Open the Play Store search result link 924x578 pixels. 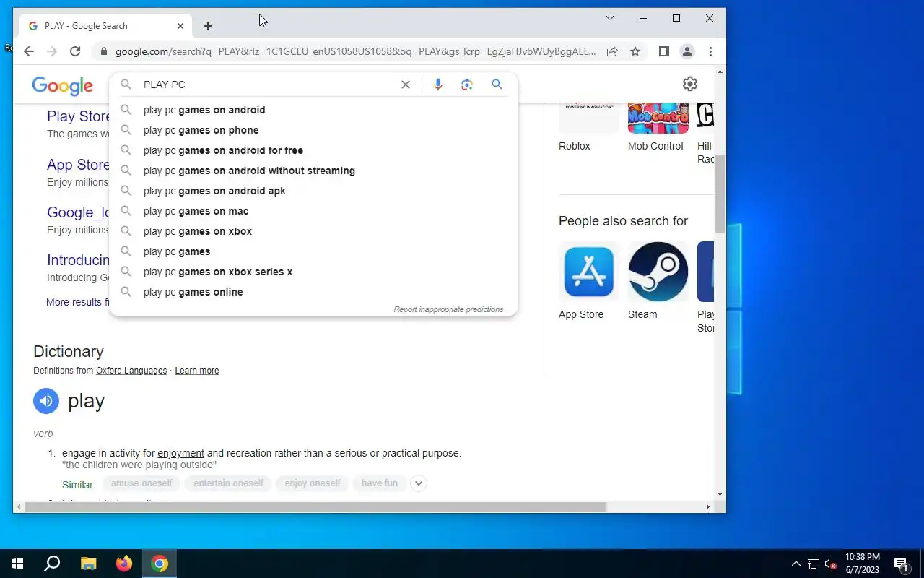pos(78,116)
